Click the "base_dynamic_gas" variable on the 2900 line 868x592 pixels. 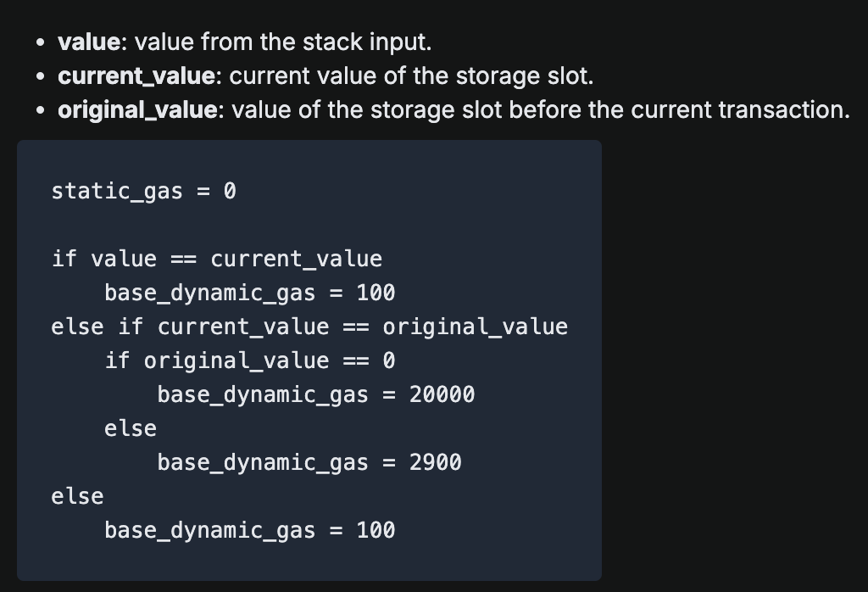coord(263,462)
